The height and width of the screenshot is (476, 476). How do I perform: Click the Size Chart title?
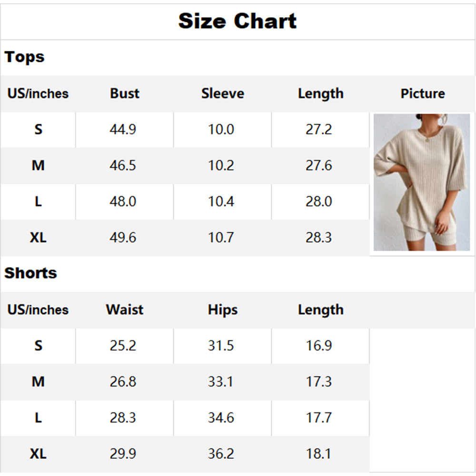(x=238, y=21)
